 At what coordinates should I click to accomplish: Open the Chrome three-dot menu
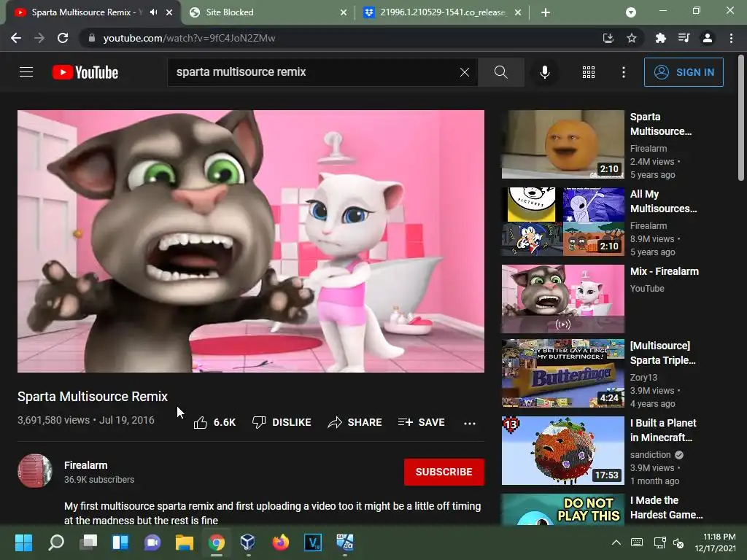(731, 38)
